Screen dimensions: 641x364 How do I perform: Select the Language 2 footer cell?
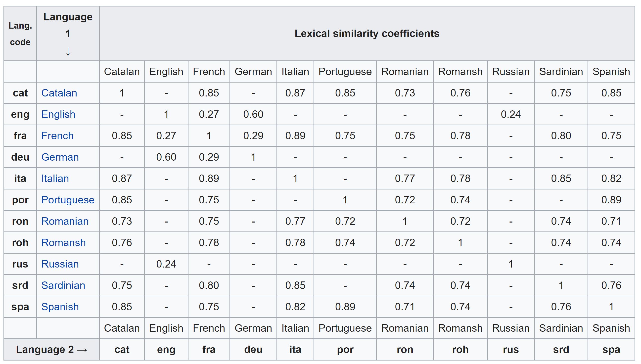pyautogui.click(x=51, y=350)
